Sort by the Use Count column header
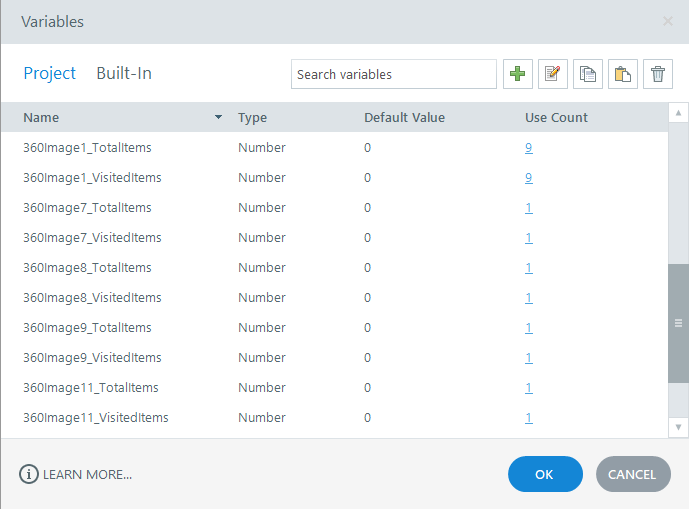Viewport: 689px width, 509px height. pyautogui.click(x=556, y=118)
